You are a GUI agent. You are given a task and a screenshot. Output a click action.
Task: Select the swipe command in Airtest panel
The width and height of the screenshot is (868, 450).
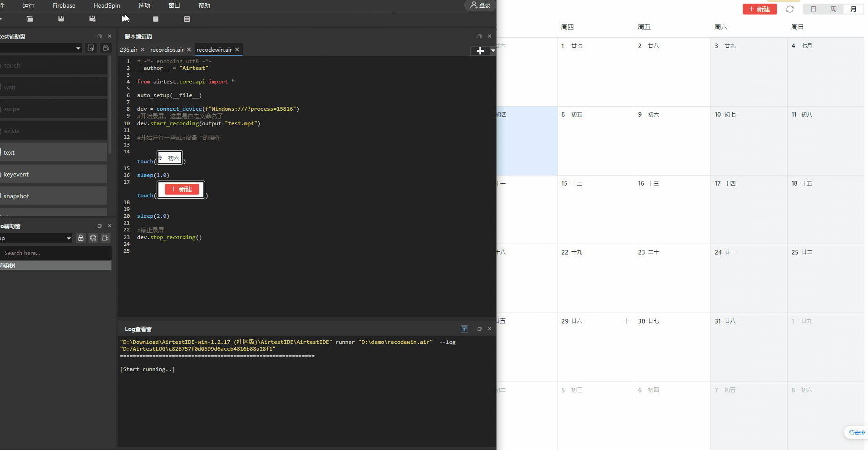[x=53, y=109]
